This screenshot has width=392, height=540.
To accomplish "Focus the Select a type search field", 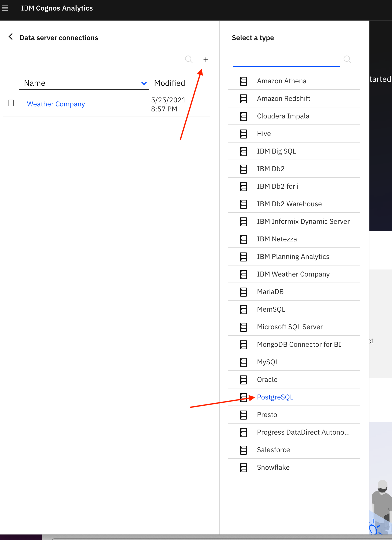I will coord(286,60).
